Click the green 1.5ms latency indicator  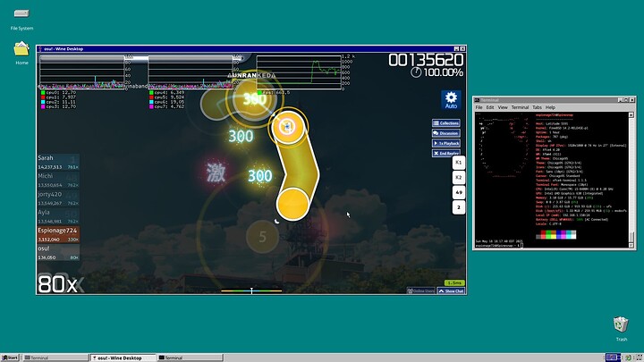[x=454, y=283]
